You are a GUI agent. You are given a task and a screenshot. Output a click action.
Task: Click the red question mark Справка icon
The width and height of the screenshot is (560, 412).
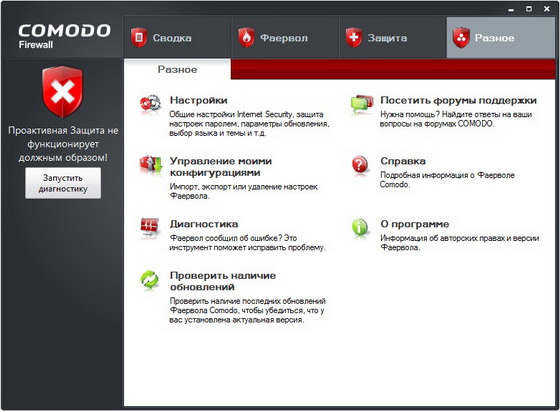point(360,165)
